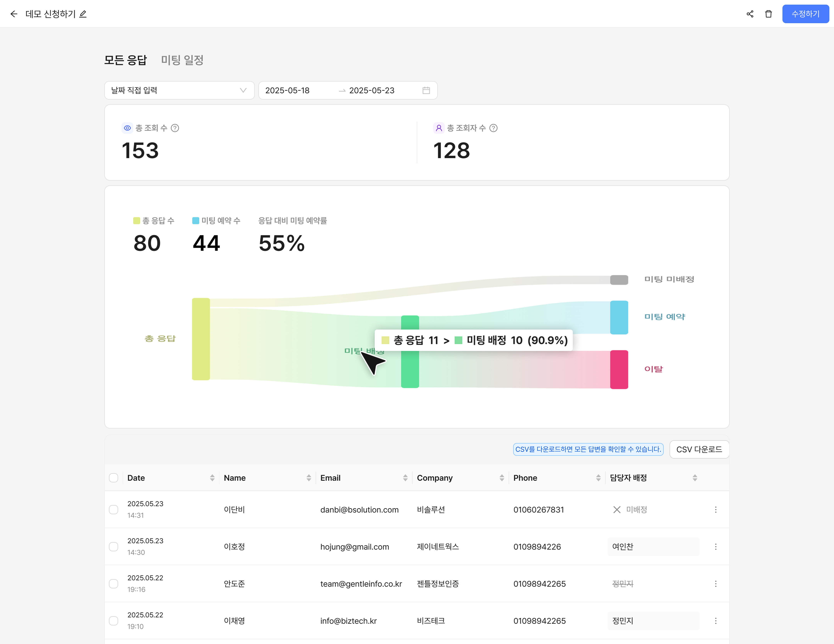Open three-dot menu for 이단비 row
The width and height of the screenshot is (834, 644).
pyautogui.click(x=716, y=510)
